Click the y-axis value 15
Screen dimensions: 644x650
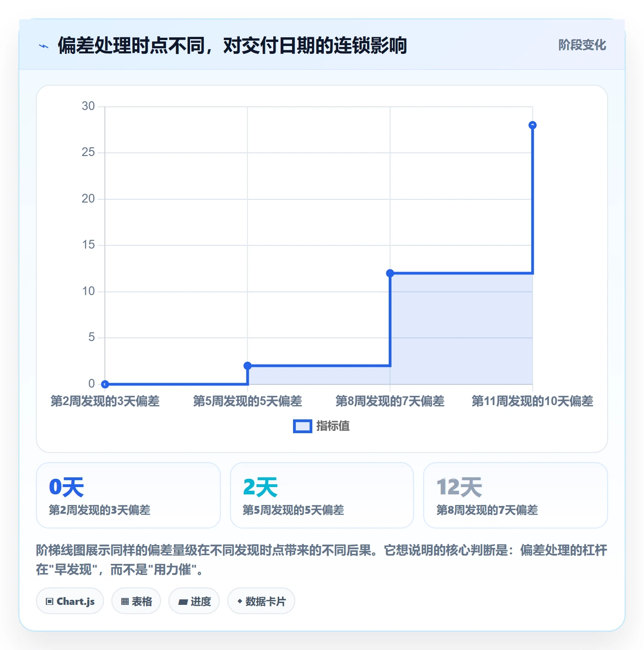[88, 245]
